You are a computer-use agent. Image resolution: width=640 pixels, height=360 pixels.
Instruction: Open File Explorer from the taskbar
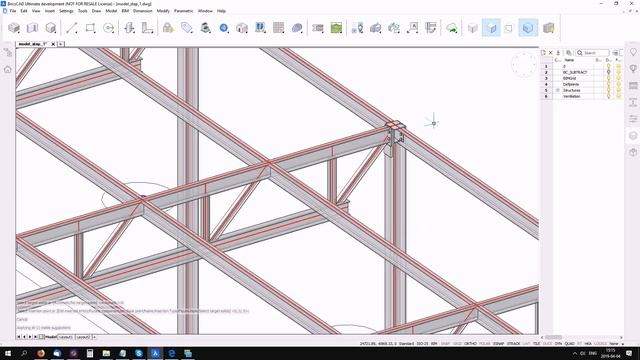click(106, 353)
